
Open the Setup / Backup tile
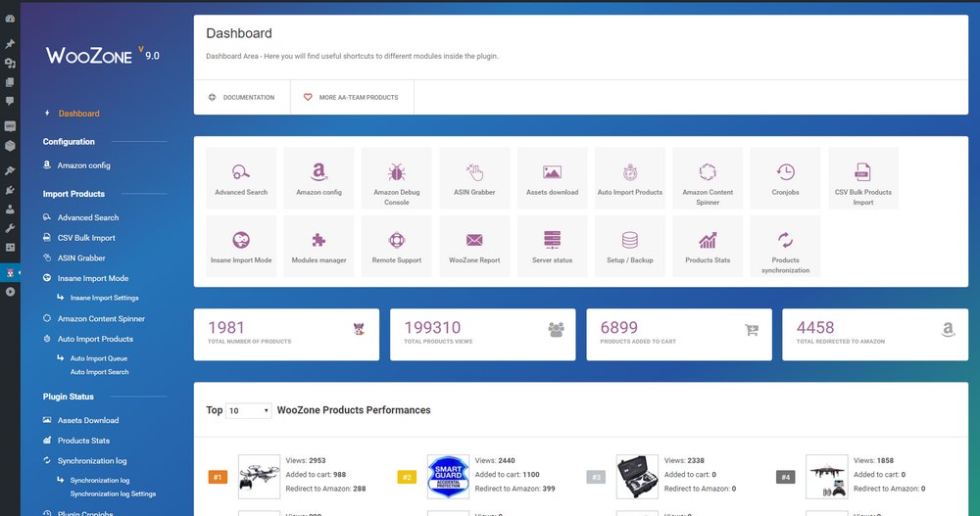tap(629, 246)
